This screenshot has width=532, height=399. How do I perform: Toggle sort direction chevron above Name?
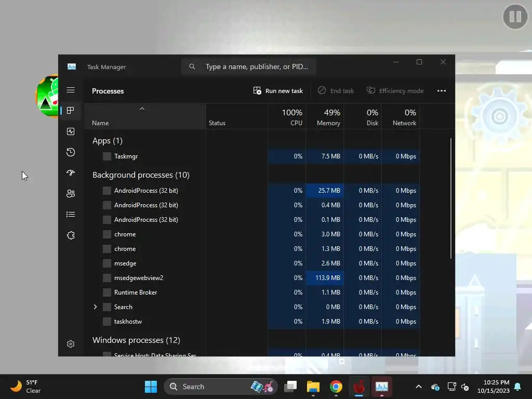click(142, 109)
